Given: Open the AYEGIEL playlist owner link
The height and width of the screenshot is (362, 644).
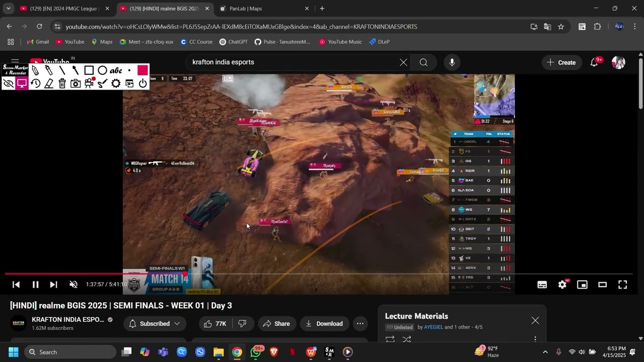Looking at the screenshot, I should (434, 327).
